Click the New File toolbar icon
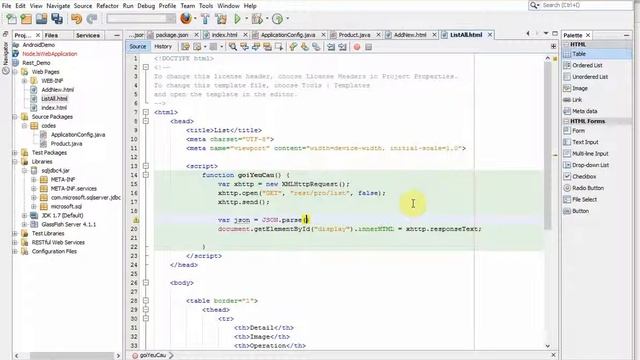This screenshot has height=360, width=640. [11, 19]
